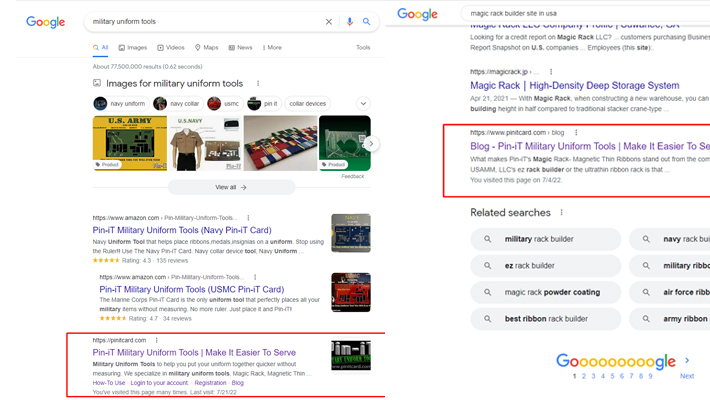Click the Navy Pin-iT Card result thumbnail
This screenshot has height=400, width=710.
pyautogui.click(x=351, y=233)
